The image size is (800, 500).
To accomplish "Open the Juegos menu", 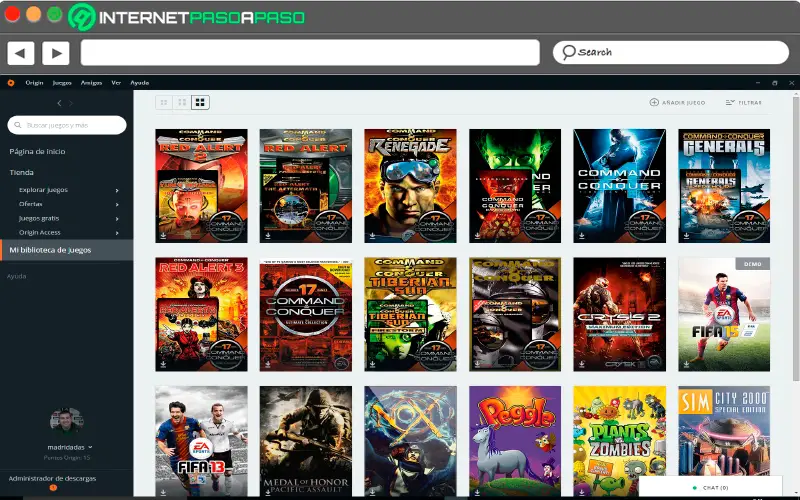I will click(x=62, y=83).
